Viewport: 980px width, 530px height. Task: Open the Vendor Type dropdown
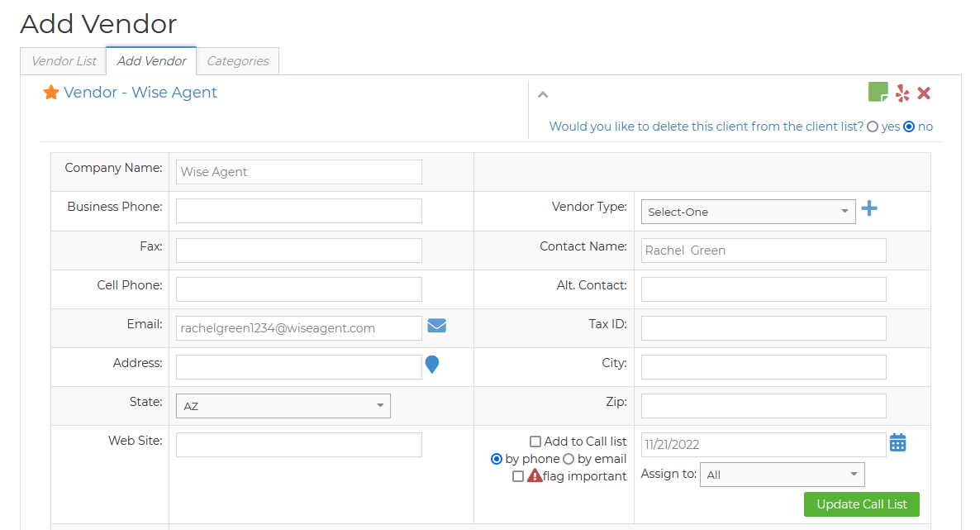pos(748,212)
